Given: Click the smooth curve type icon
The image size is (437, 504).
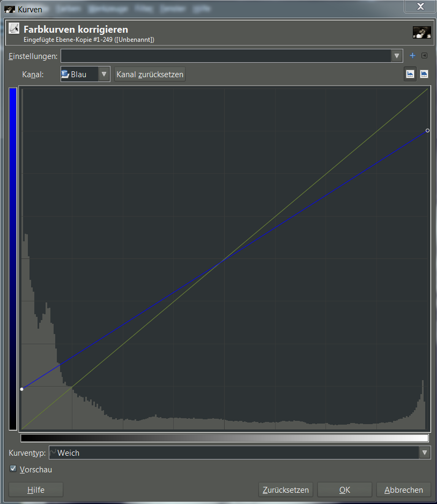Looking at the screenshot, I should 53,453.
